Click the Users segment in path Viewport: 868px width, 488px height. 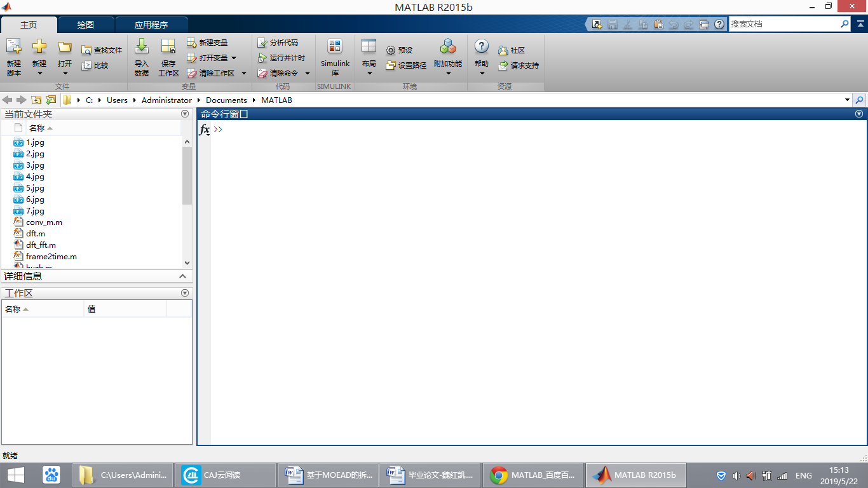(117, 100)
